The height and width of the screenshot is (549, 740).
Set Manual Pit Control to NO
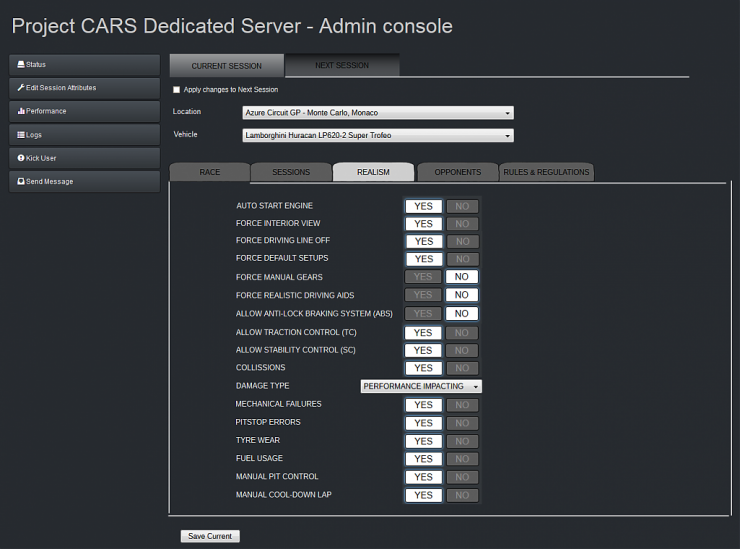(462, 477)
